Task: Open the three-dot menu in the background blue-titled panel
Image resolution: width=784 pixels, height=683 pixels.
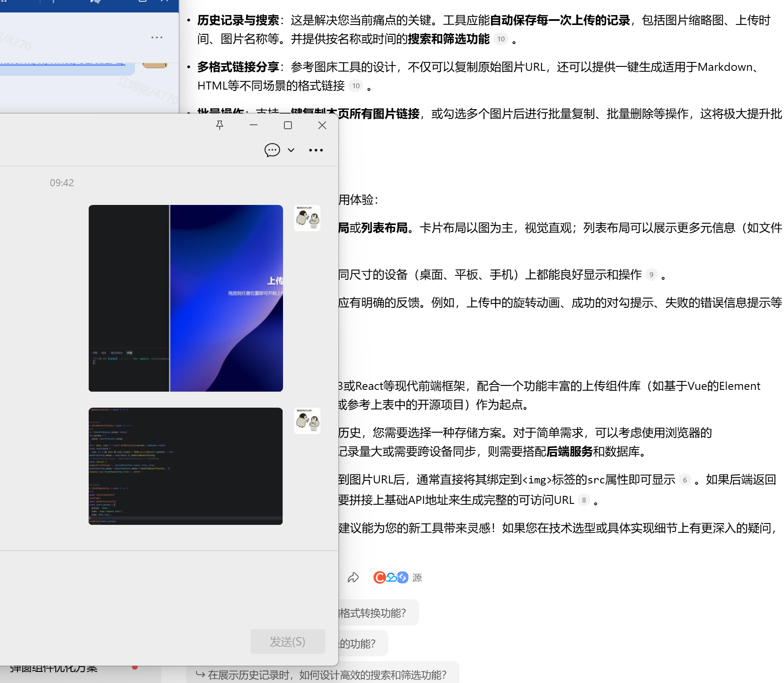Action: [156, 37]
